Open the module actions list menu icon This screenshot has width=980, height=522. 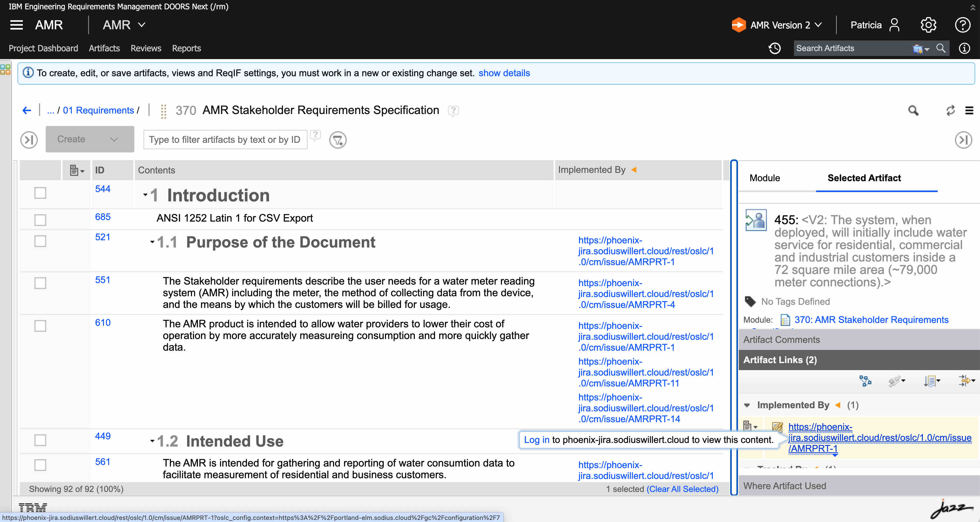[x=969, y=110]
